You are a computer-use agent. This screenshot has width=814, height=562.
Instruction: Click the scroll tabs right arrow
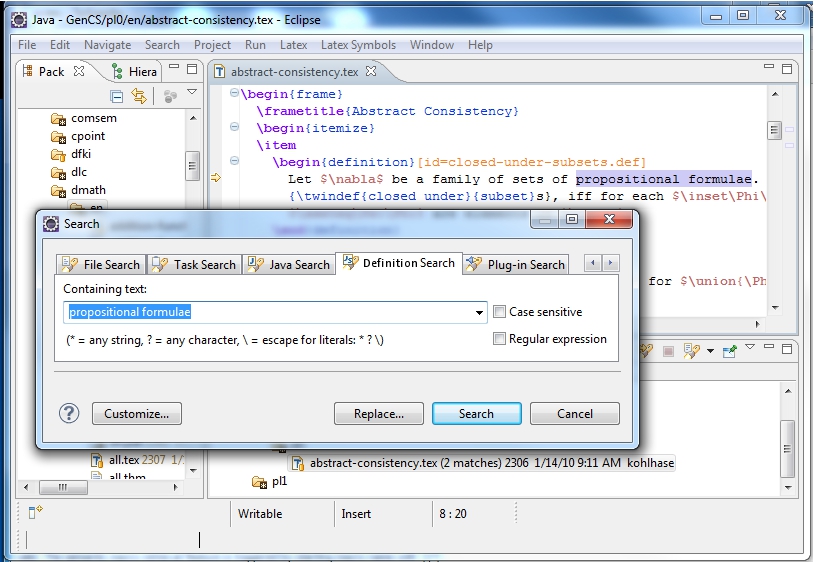[610, 263]
